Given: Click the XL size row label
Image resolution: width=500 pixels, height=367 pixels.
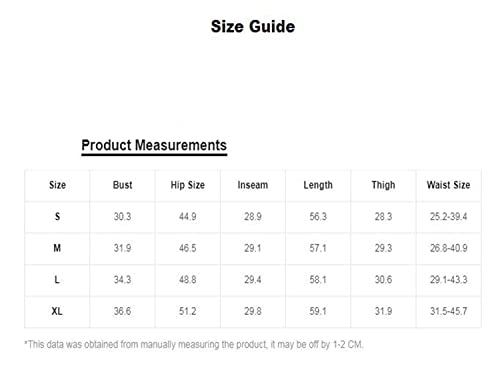Looking at the screenshot, I should [57, 311].
